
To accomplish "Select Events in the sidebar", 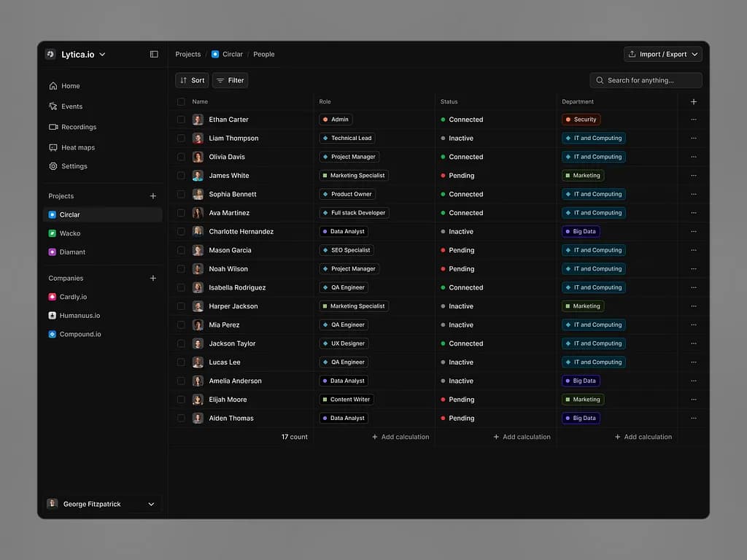I will point(71,106).
